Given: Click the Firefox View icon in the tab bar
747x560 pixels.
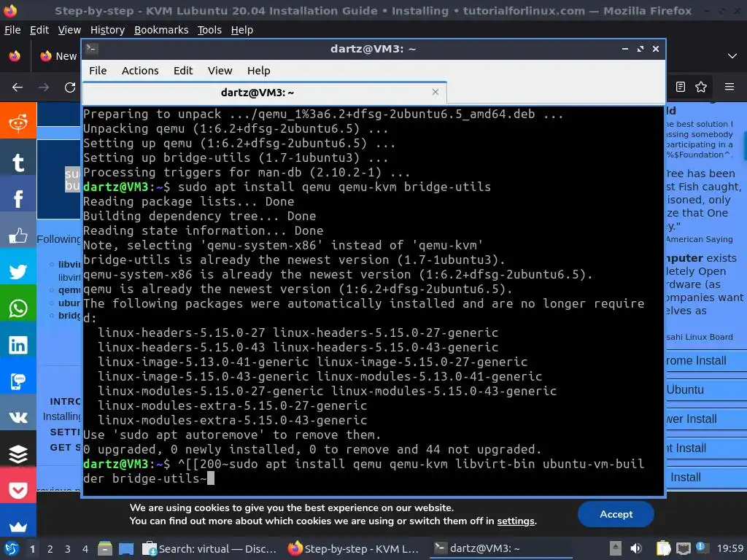Looking at the screenshot, I should click(15, 55).
